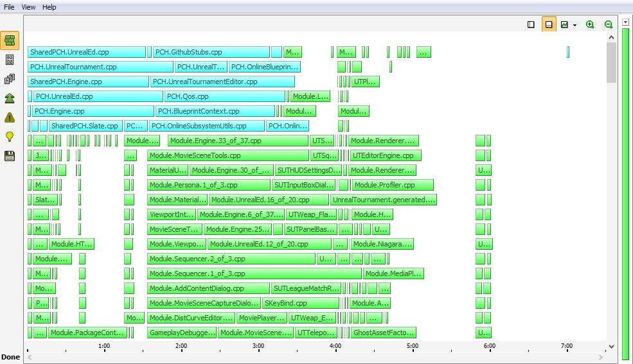Open the dropdown above the green progress bar

click(626, 22)
